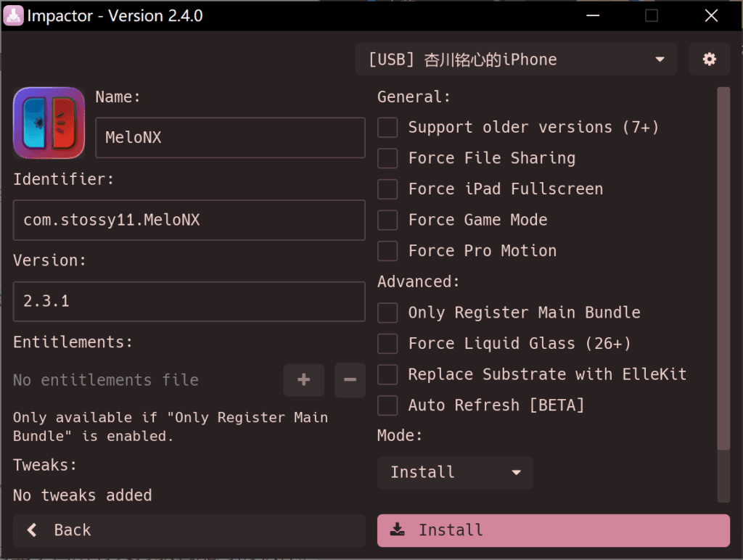Minimize the Impactor window
This screenshot has height=560, width=743.
(x=593, y=16)
